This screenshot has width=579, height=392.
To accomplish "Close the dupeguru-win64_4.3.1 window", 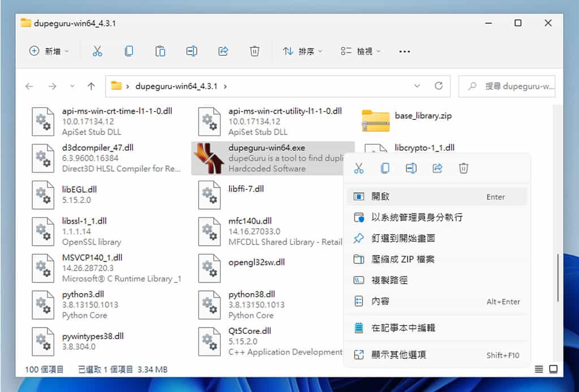I will [x=548, y=23].
